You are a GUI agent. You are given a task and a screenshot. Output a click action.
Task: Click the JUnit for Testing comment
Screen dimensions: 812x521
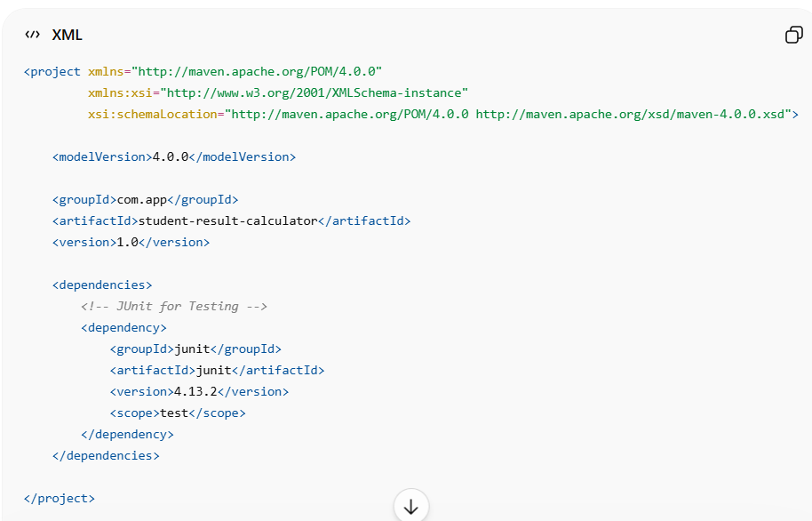(174, 307)
